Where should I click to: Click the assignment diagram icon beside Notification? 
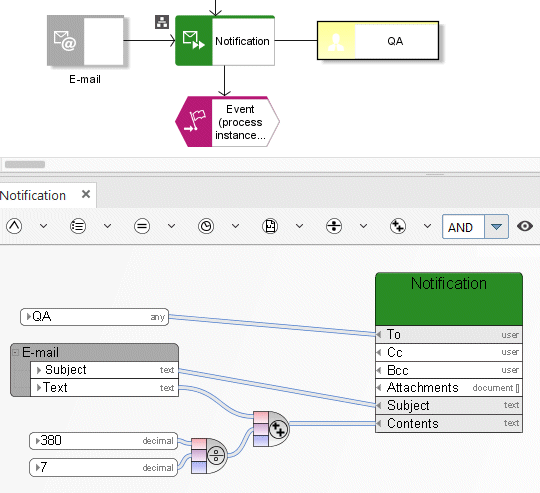pyautogui.click(x=162, y=22)
